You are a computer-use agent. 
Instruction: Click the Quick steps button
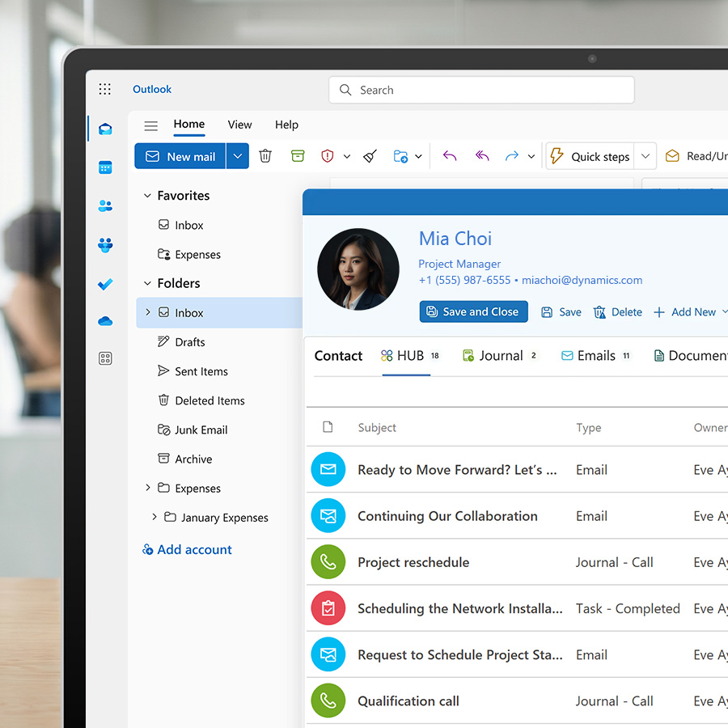click(x=590, y=156)
